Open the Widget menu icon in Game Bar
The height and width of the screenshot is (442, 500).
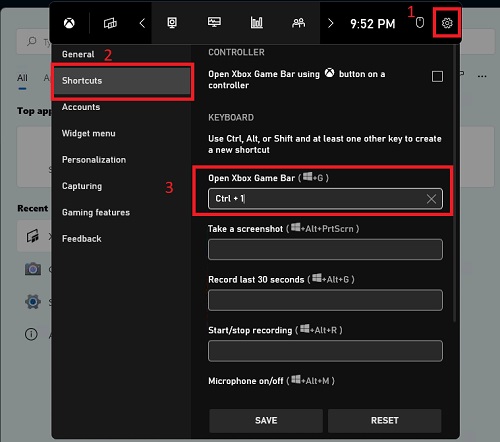pos(110,23)
